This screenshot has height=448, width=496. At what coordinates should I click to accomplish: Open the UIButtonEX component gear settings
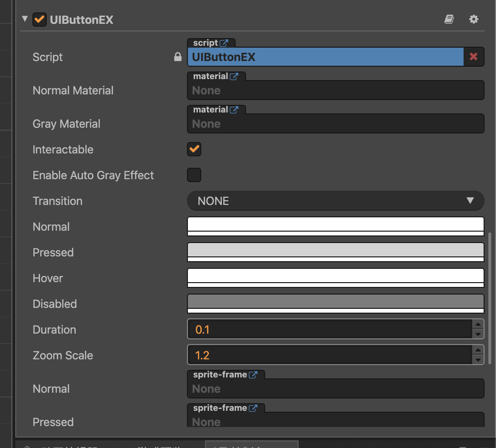pos(473,19)
